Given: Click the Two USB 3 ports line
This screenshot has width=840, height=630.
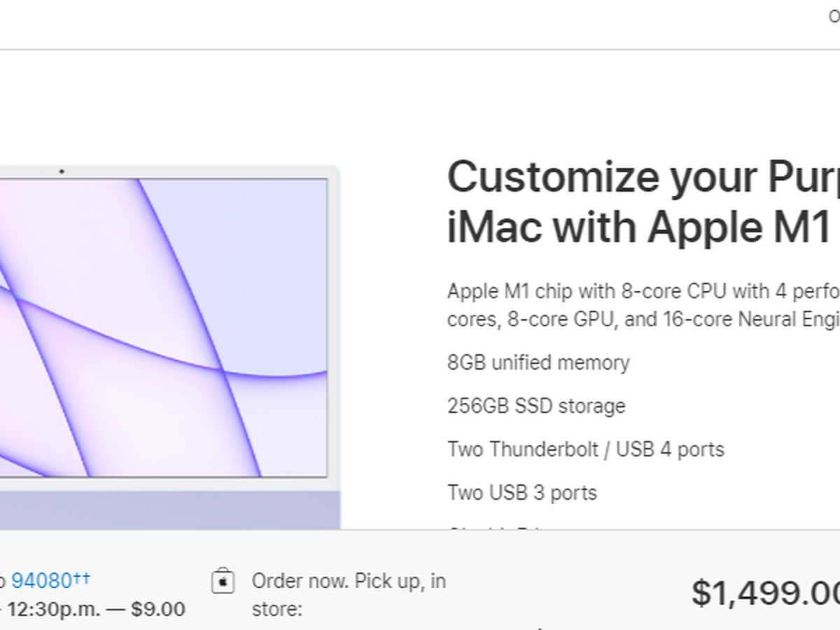Looking at the screenshot, I should (522, 493).
